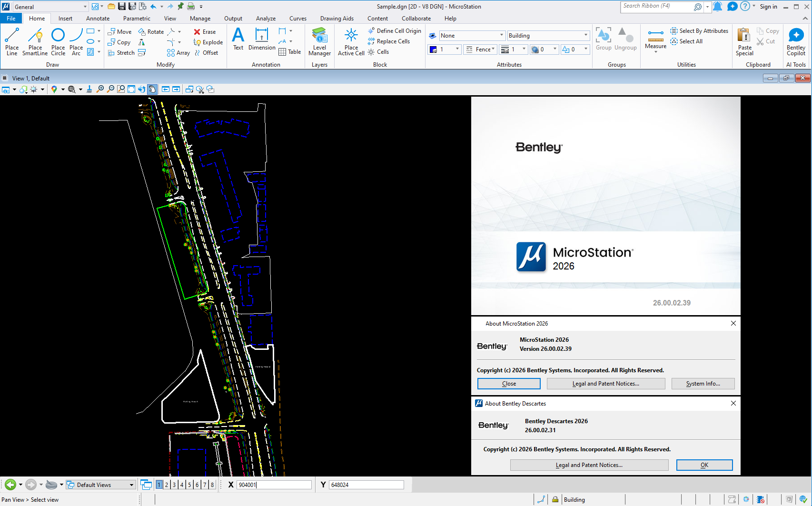Image resolution: width=812 pixels, height=506 pixels.
Task: Click Zoom Out in view toolbar
Action: click(x=110, y=89)
